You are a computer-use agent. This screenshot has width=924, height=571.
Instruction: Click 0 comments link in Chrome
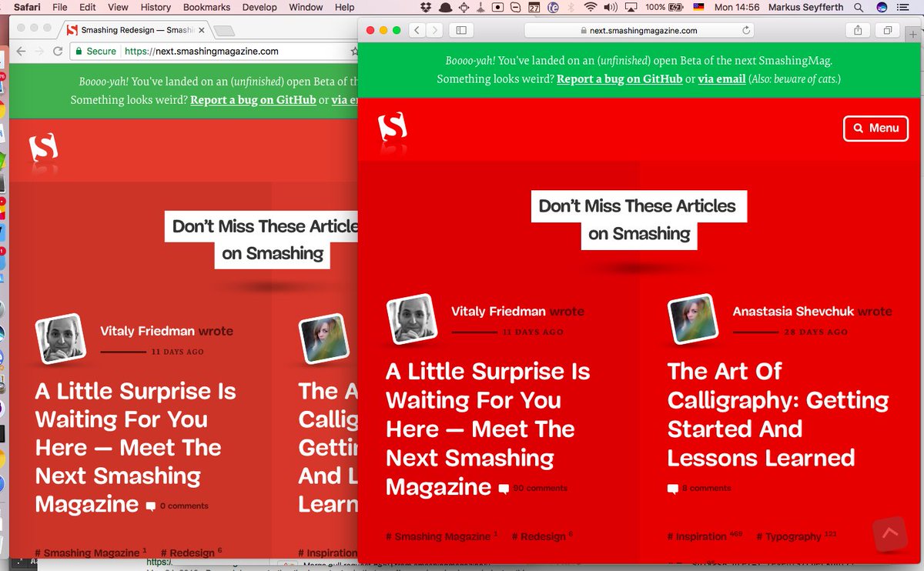[177, 506]
